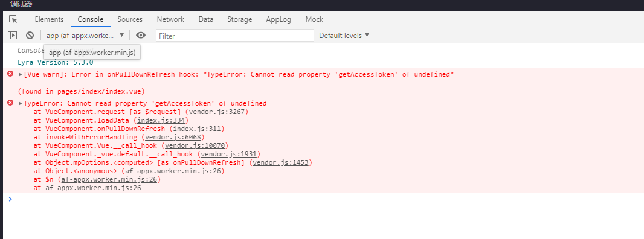This screenshot has width=644, height=239.
Task: Open vendor.js:1453 source link
Action: tap(280, 162)
